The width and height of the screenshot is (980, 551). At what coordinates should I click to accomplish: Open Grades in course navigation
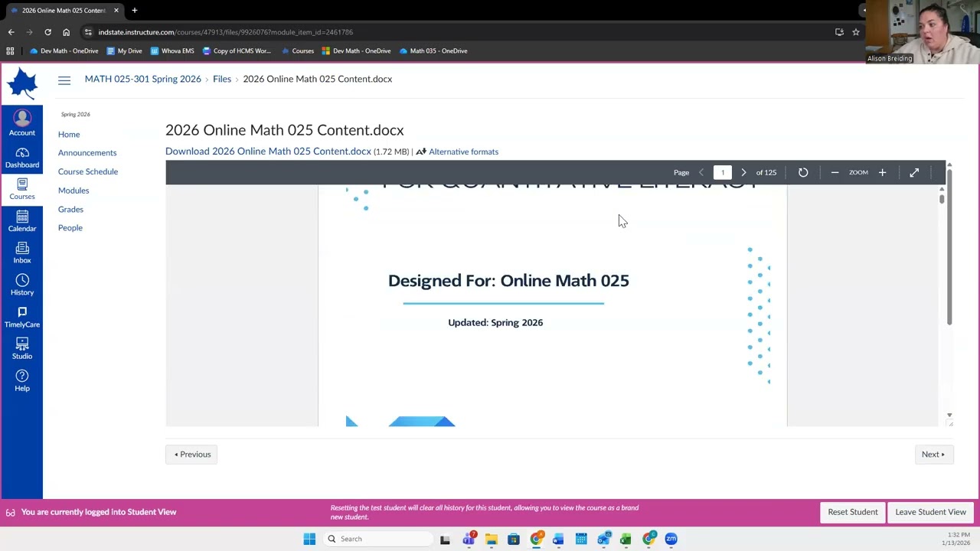coord(70,210)
